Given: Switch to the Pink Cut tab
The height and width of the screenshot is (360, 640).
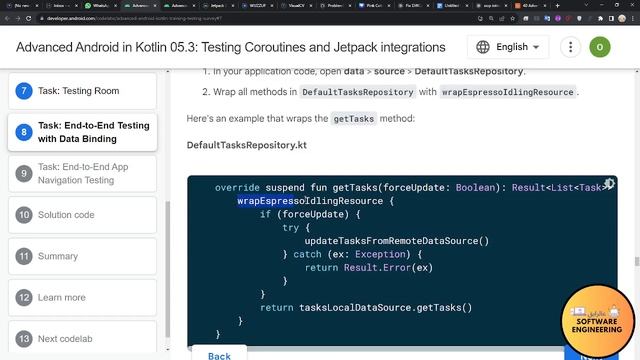Looking at the screenshot, I should (374, 6).
